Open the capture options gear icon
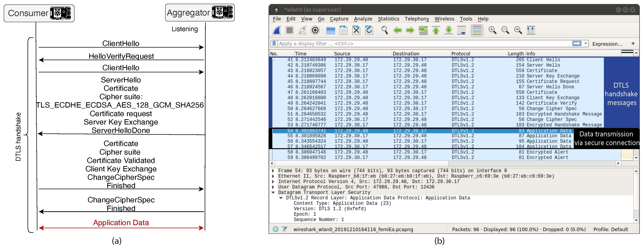Viewport: 644px width, 249px height. click(315, 30)
